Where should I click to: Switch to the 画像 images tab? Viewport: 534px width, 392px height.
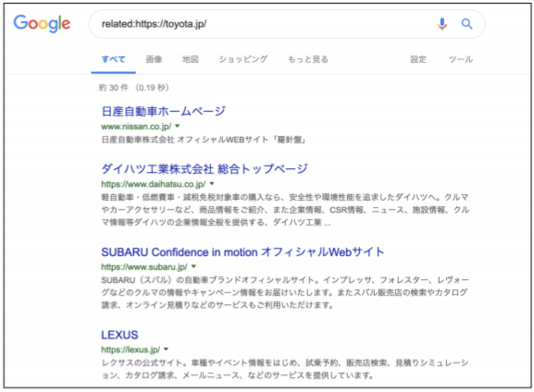point(154,59)
